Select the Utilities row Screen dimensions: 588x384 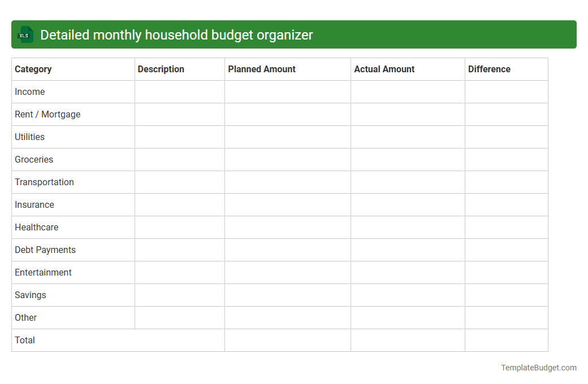tap(29, 137)
